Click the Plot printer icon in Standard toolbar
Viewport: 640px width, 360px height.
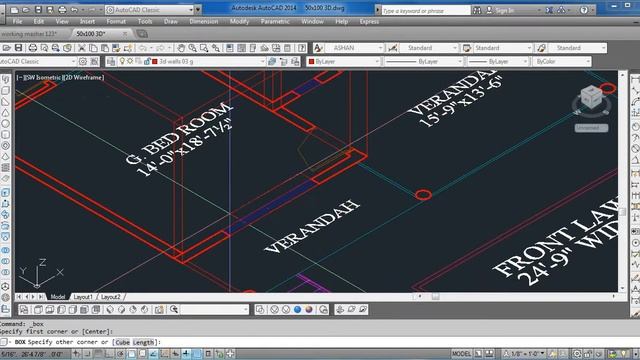point(33,48)
